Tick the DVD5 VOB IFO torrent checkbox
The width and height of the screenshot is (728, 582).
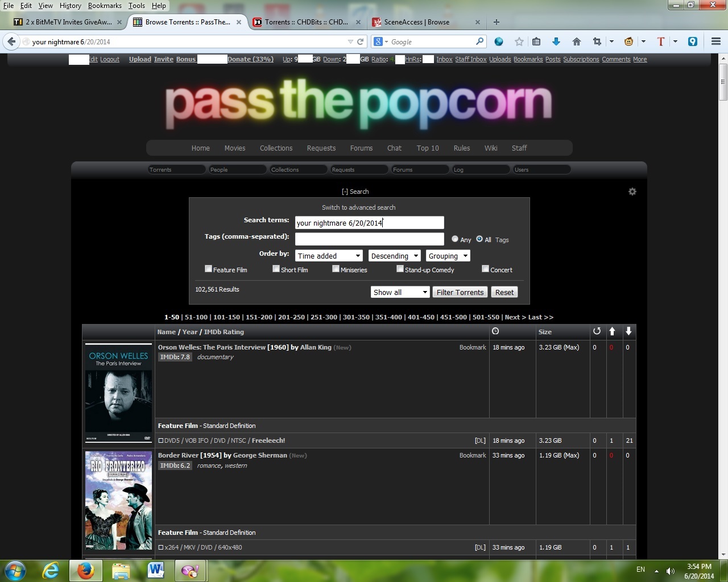click(160, 440)
